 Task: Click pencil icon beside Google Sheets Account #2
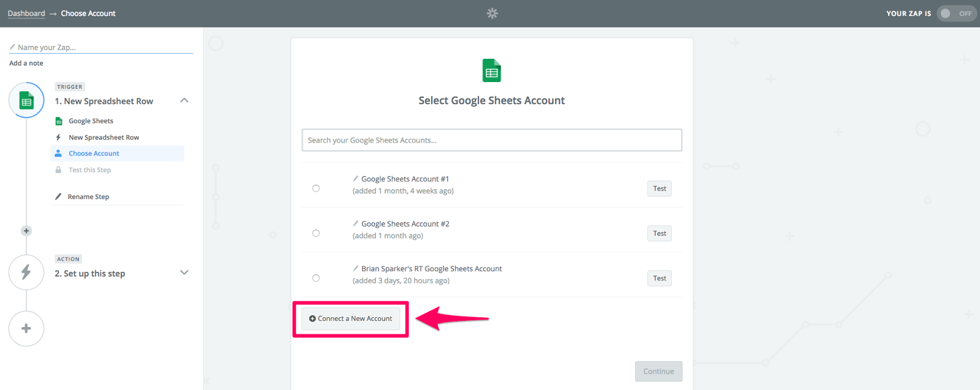(355, 223)
